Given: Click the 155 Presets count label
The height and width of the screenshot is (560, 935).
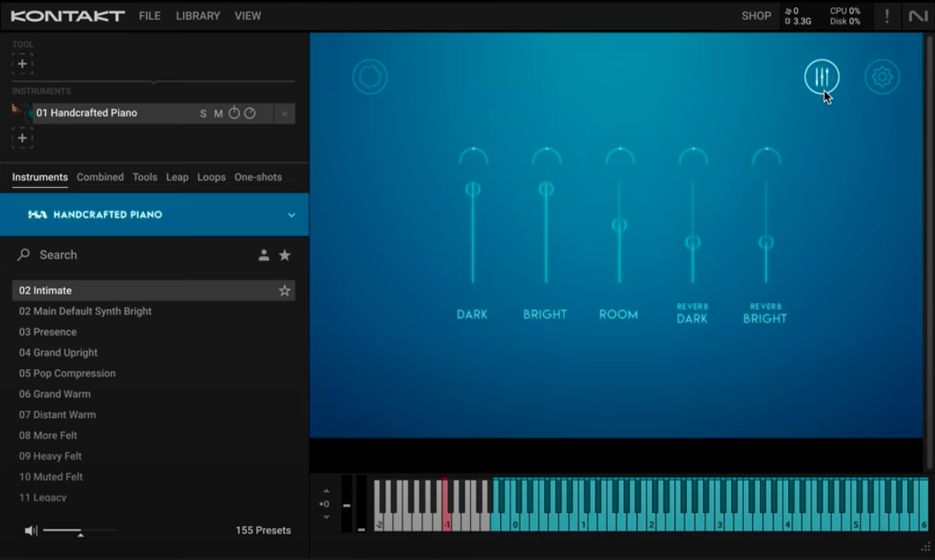Looking at the screenshot, I should pyautogui.click(x=263, y=530).
